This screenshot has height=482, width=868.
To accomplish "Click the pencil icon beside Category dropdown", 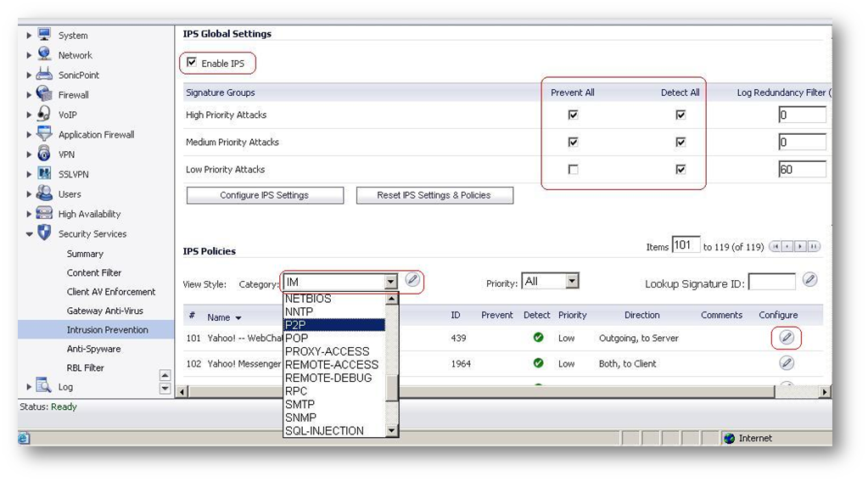I will [412, 280].
